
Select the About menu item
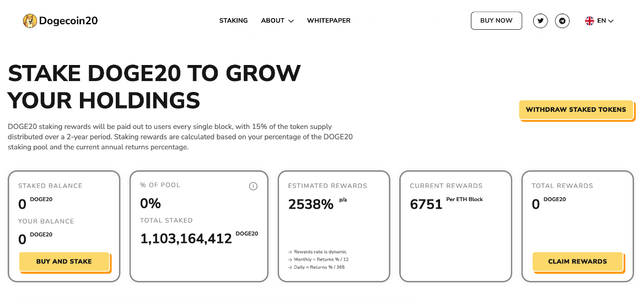pyautogui.click(x=273, y=20)
